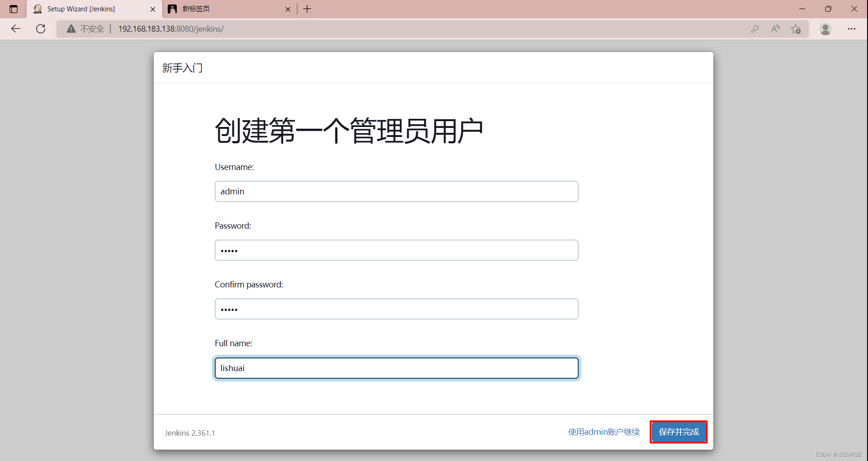This screenshot has width=868, height=461.
Task: Minimize the browser window
Action: click(x=802, y=9)
